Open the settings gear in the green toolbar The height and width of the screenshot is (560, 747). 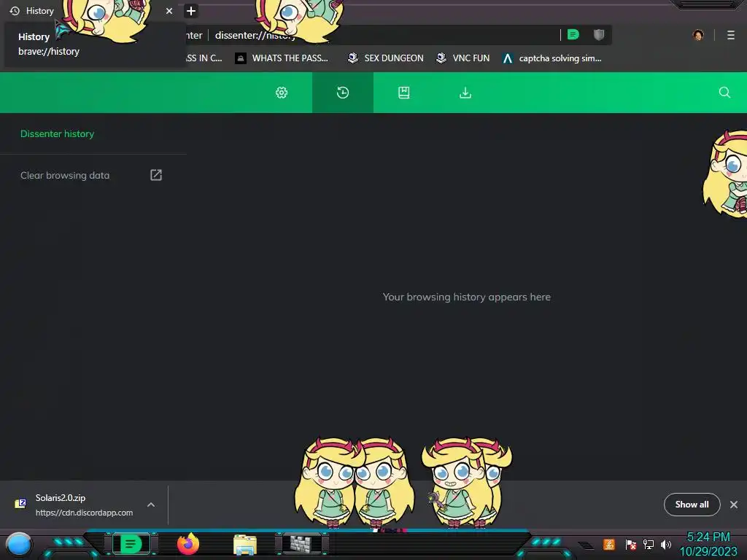pos(282,93)
